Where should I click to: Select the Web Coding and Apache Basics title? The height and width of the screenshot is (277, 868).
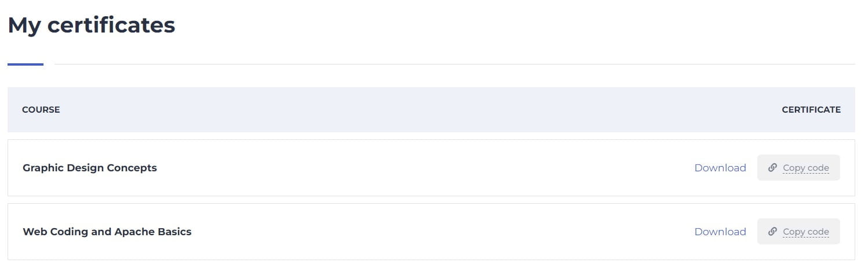click(107, 232)
